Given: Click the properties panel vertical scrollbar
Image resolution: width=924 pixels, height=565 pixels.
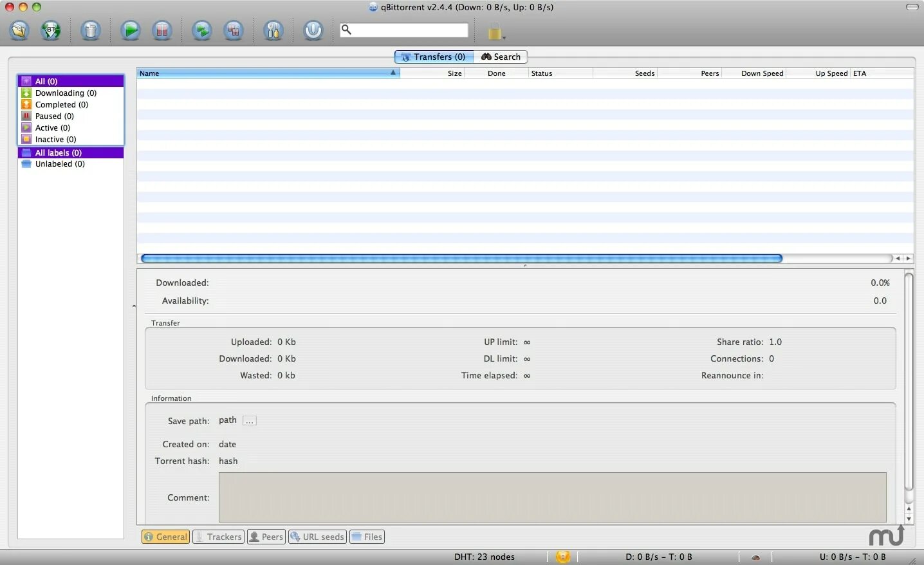Looking at the screenshot, I should coord(909,382).
